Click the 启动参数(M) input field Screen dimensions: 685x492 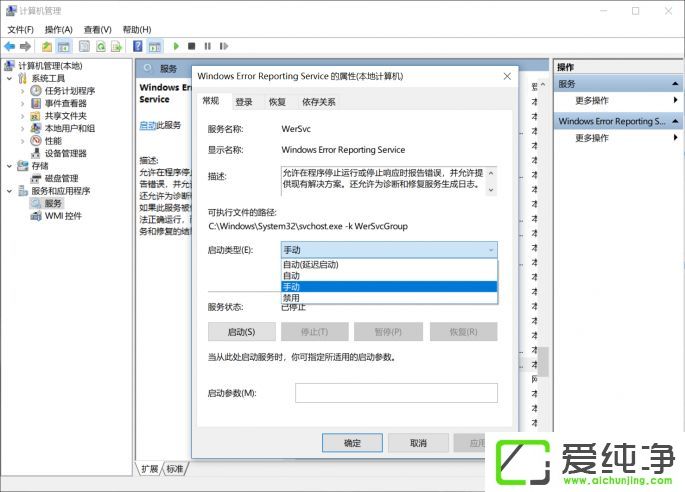pos(396,393)
